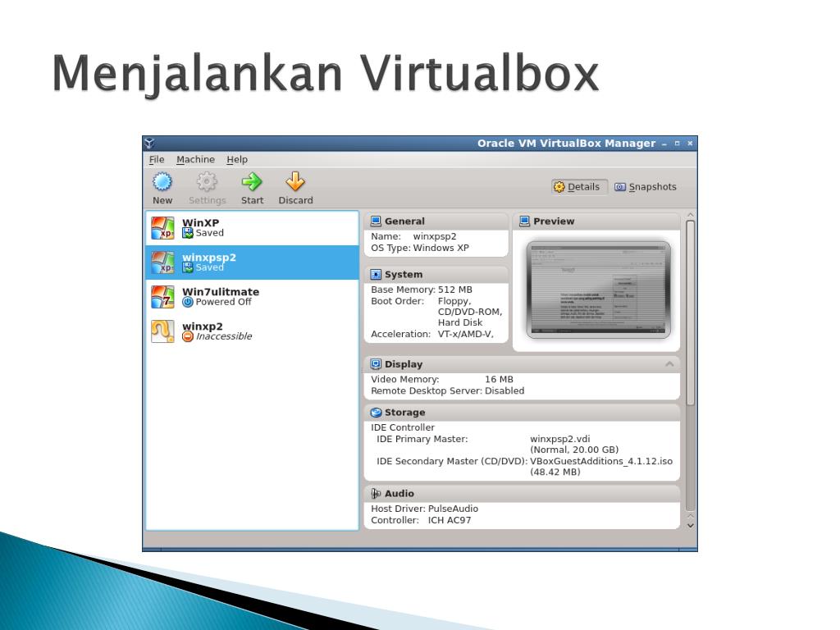
Task: Click the Preview section header
Action: tap(596, 221)
